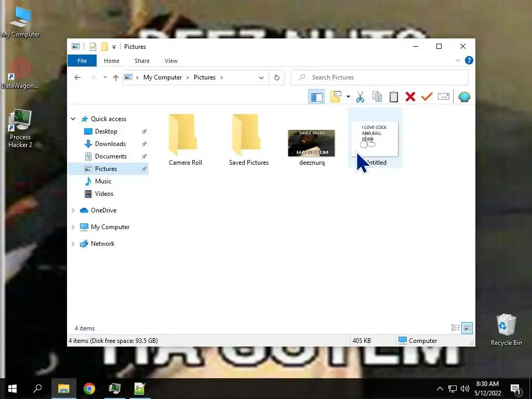The image size is (532, 399).
Task: Expand the Network tree node
Action: coord(73,244)
